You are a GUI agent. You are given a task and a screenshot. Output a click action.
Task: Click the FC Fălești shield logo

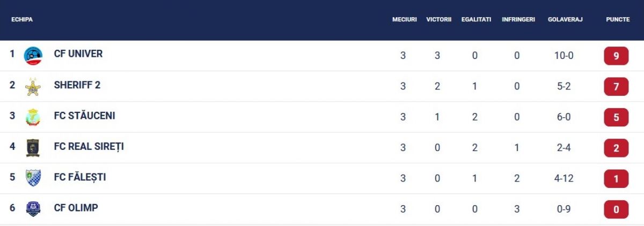[33, 178]
